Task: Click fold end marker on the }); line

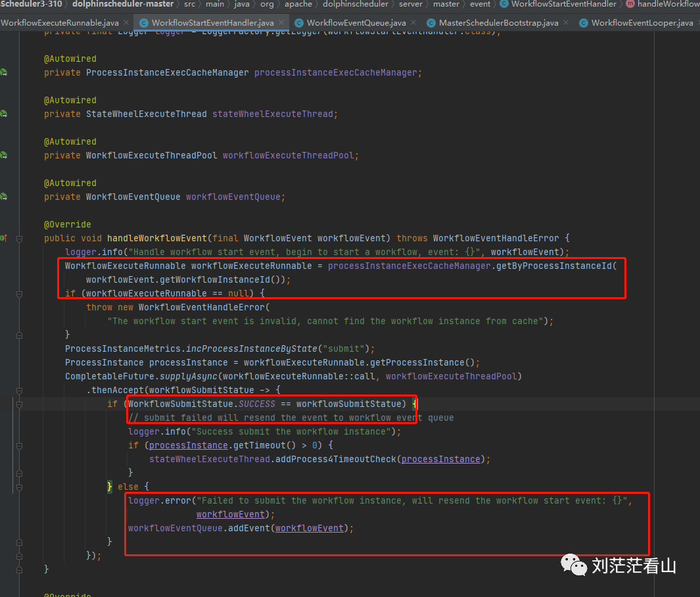Action: pyautogui.click(x=19, y=556)
